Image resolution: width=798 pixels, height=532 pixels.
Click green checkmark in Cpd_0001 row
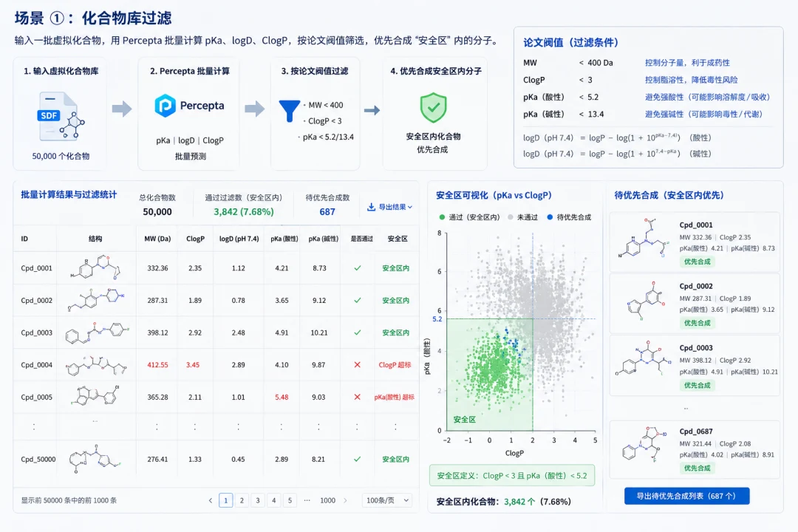pyautogui.click(x=358, y=267)
